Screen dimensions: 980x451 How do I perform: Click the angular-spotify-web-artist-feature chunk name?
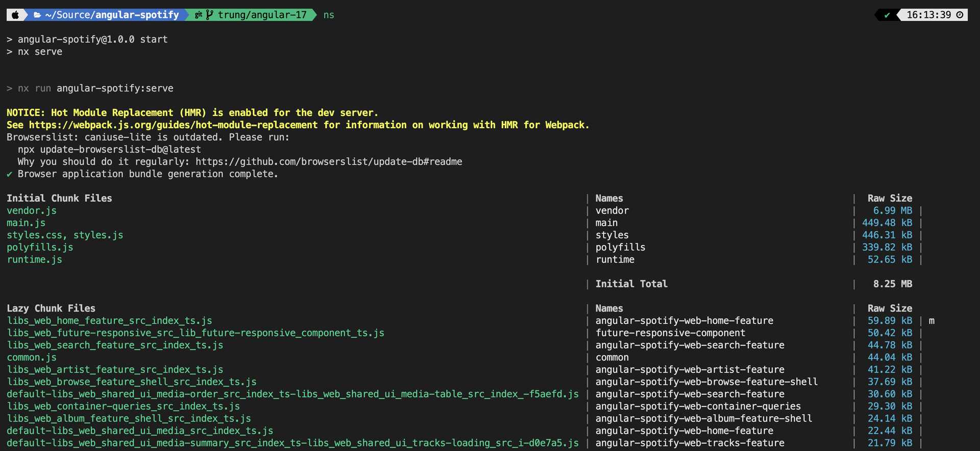click(690, 370)
